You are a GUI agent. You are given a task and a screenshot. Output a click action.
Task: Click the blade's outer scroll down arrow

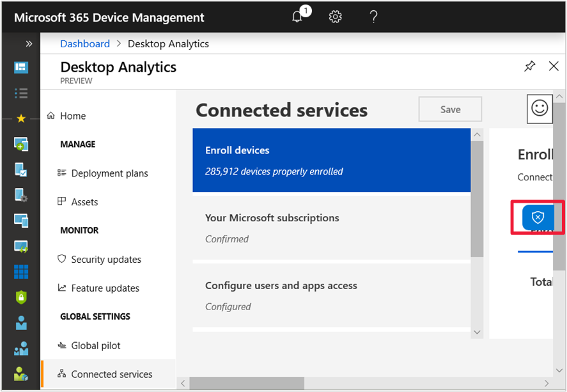coord(559,370)
